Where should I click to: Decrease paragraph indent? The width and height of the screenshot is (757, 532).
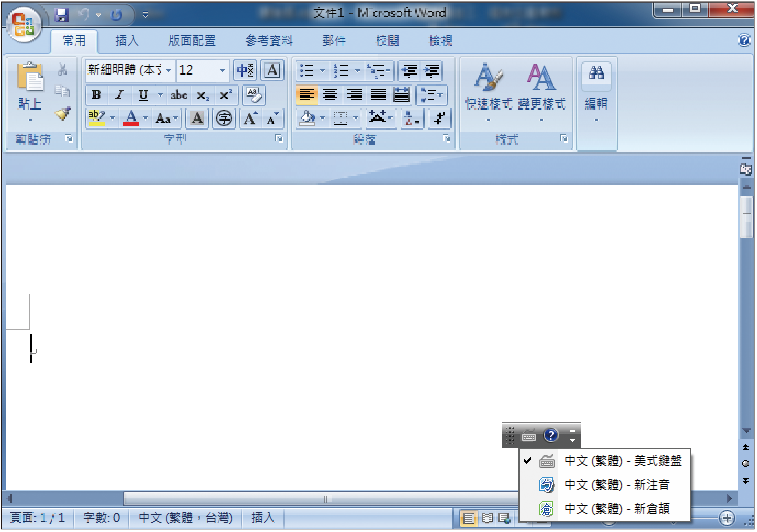pos(410,71)
